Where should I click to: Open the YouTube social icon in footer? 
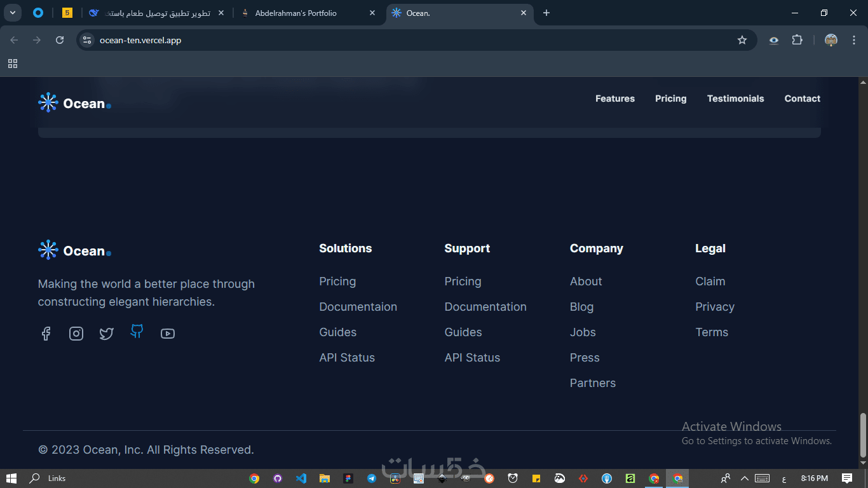pos(168,334)
